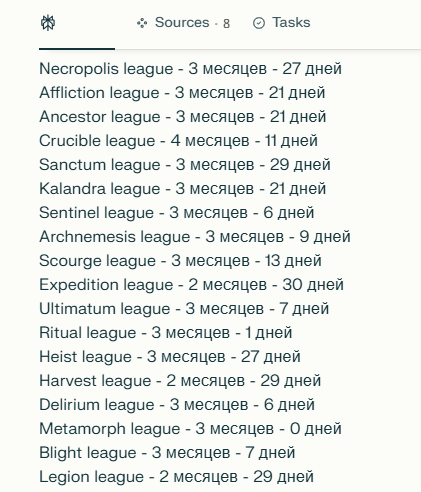
Task: Switch to the Sources tab
Action: point(183,23)
